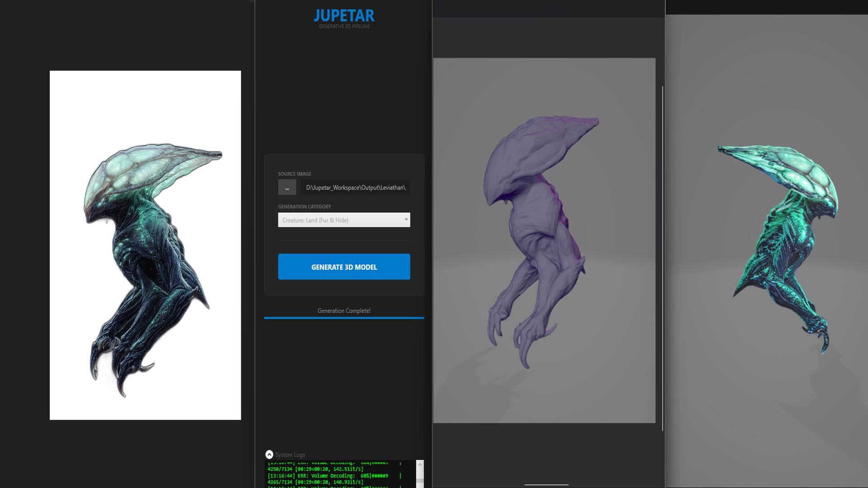Viewport: 868px width, 488px height.
Task: Click the source image browse '...' button
Action: point(287,188)
